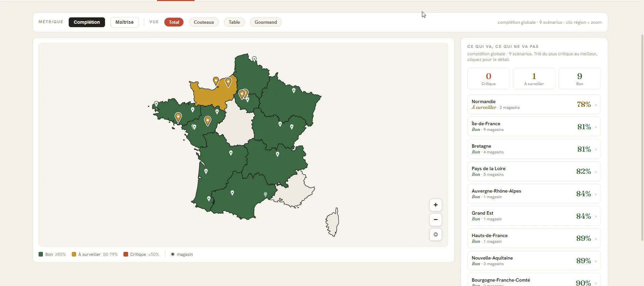The width and height of the screenshot is (644, 286).
Task: Click the red Critique legend swatch
Action: pyautogui.click(x=126, y=254)
